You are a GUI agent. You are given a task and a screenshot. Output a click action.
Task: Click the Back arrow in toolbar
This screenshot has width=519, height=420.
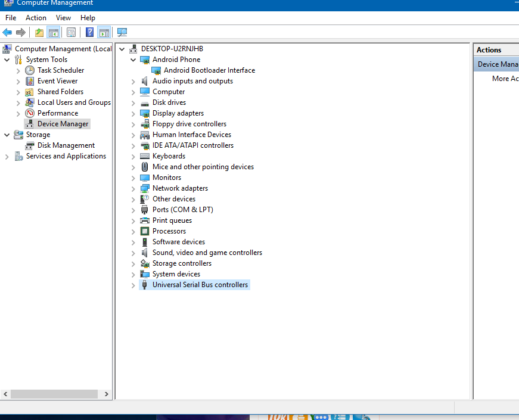pyautogui.click(x=7, y=32)
